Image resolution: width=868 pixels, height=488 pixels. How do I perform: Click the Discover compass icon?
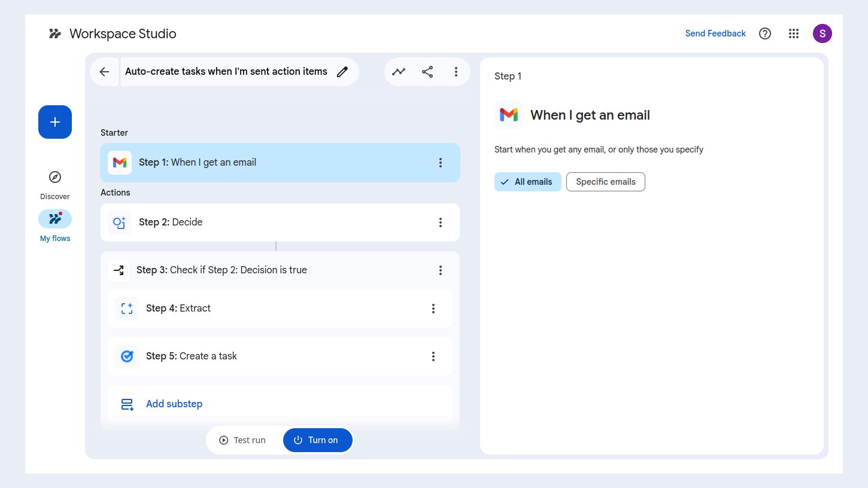pos(54,176)
